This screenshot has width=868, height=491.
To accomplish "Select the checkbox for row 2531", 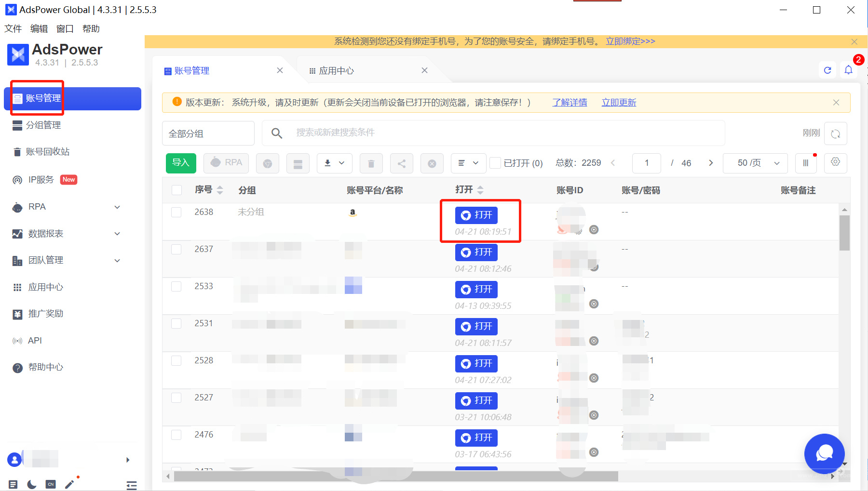I will (176, 323).
